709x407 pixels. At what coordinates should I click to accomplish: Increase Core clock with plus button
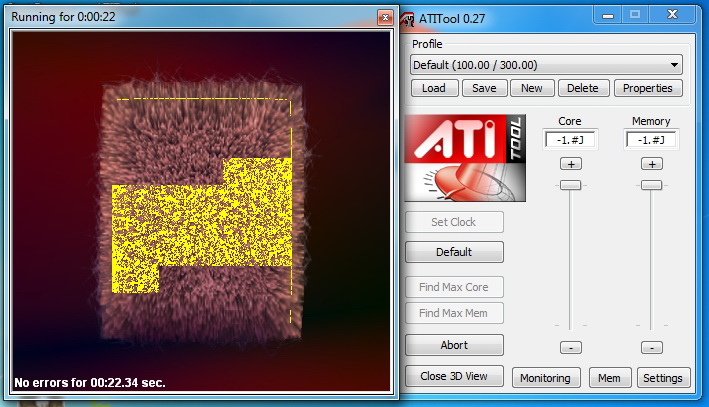pyautogui.click(x=570, y=163)
